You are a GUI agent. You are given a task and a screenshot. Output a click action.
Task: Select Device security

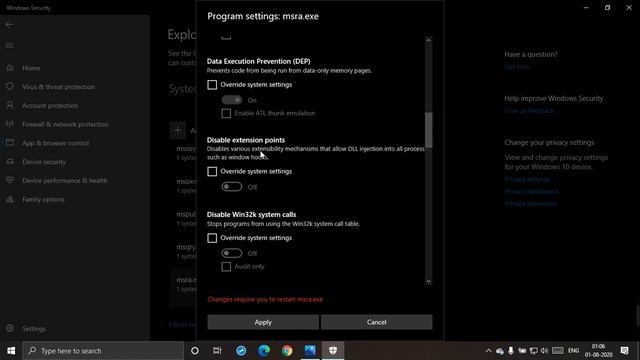[x=44, y=162]
